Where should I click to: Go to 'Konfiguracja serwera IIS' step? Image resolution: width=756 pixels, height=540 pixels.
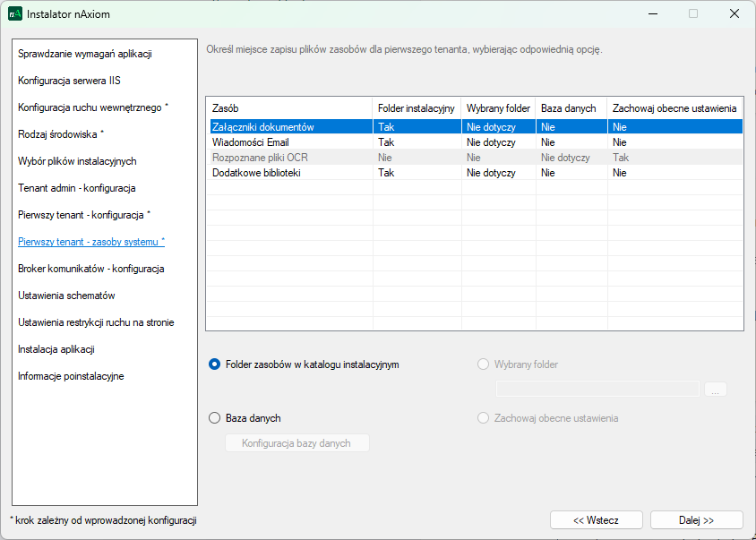(69, 81)
